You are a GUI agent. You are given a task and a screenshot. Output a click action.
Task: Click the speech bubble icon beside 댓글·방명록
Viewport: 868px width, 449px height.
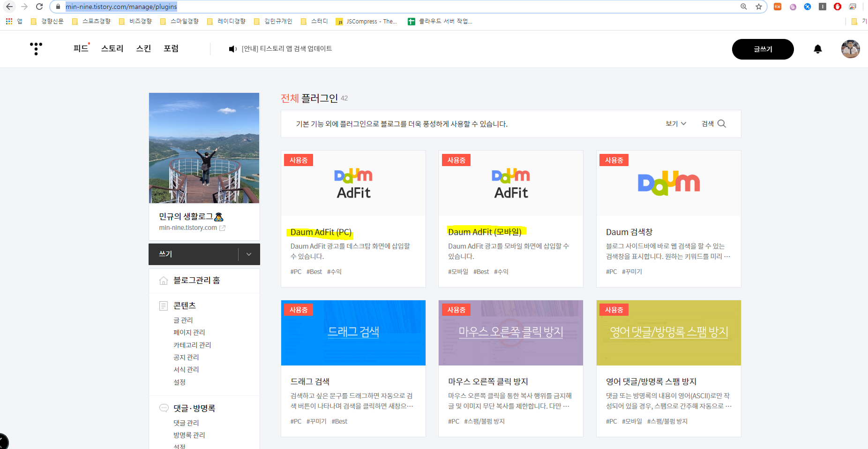[x=164, y=408]
